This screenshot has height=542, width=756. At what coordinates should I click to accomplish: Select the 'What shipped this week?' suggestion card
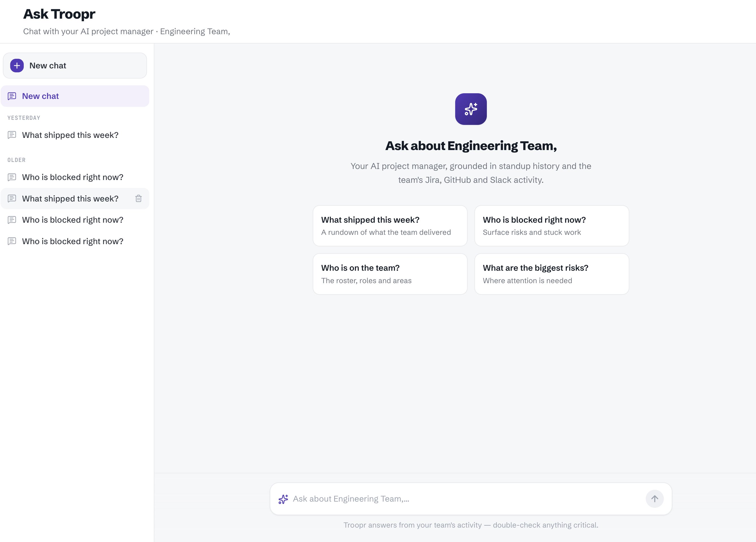point(390,226)
